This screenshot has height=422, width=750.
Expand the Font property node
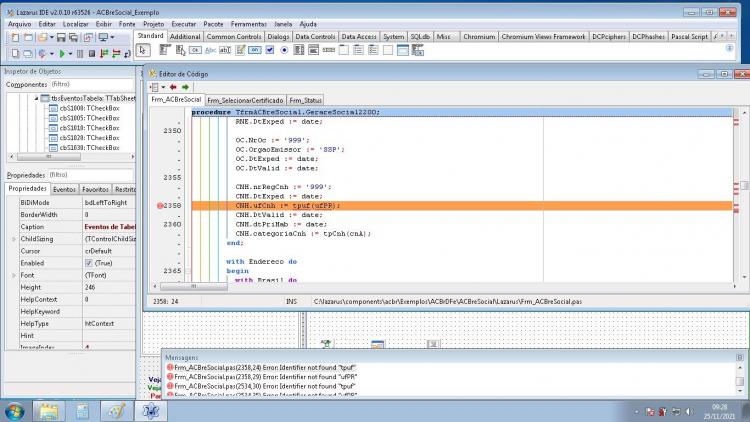[14, 276]
